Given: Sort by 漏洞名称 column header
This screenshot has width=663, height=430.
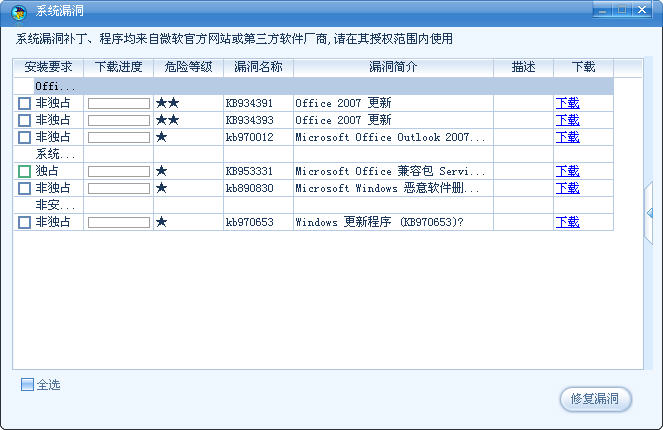Looking at the screenshot, I should (x=258, y=67).
